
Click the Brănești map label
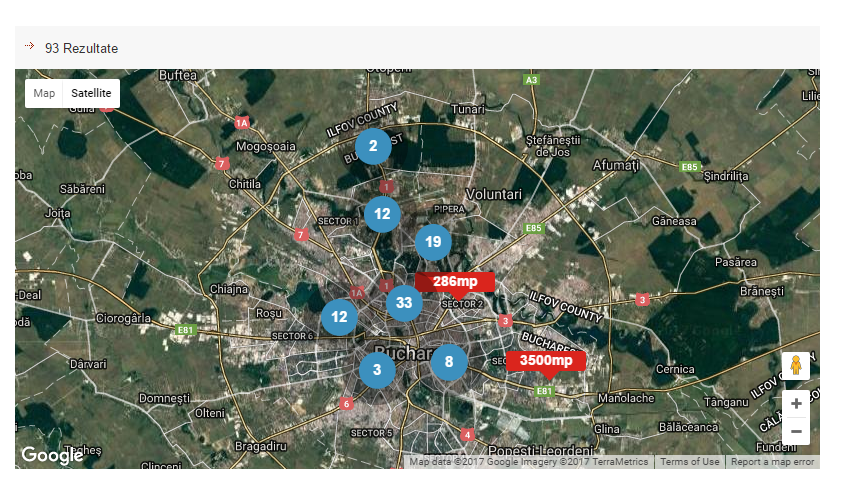[762, 291]
